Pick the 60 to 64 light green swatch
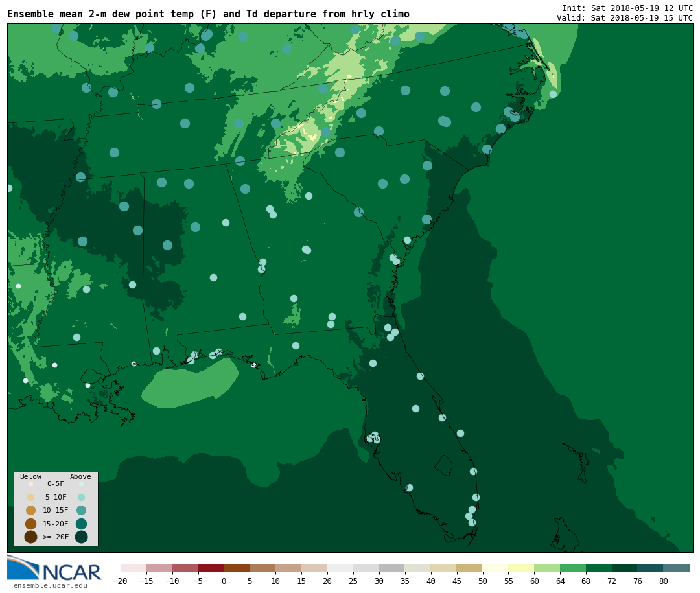This screenshot has height=593, width=700. (548, 568)
